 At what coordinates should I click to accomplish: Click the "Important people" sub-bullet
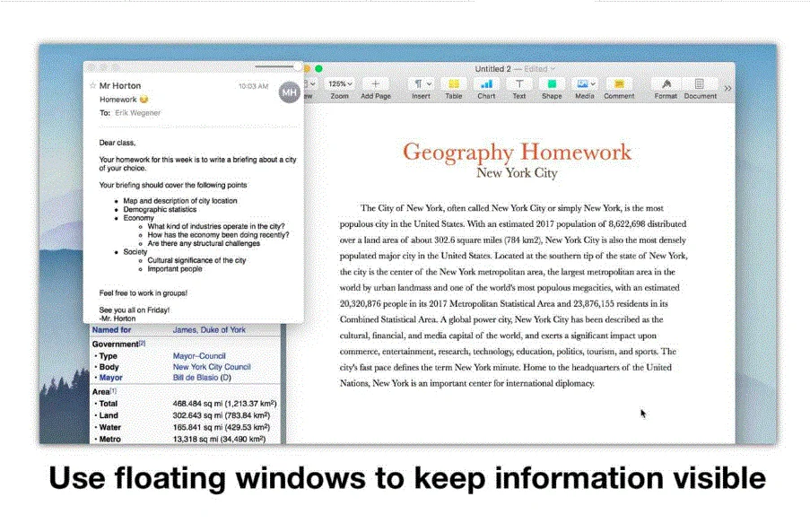[175, 268]
